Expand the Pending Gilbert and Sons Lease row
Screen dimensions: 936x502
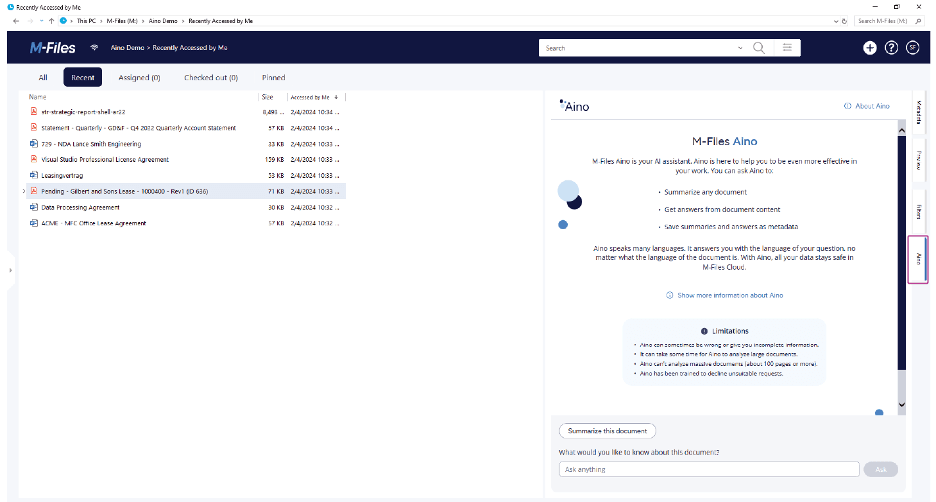point(23,191)
